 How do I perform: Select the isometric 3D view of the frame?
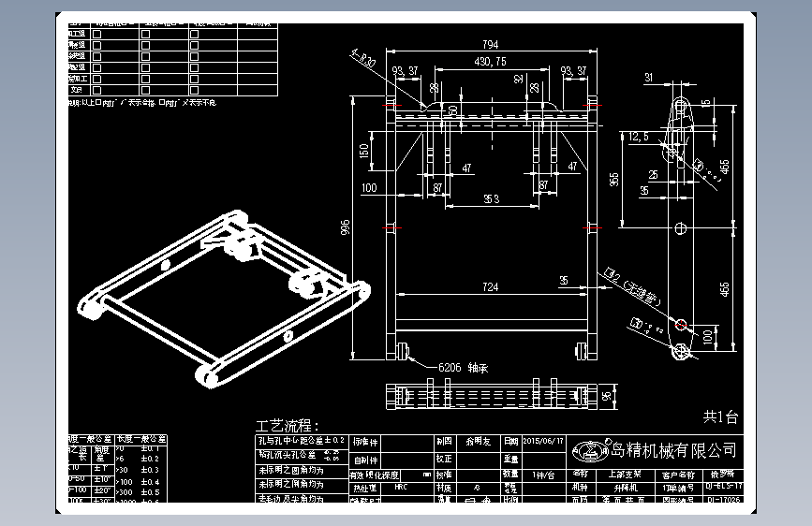pyautogui.click(x=224, y=299)
